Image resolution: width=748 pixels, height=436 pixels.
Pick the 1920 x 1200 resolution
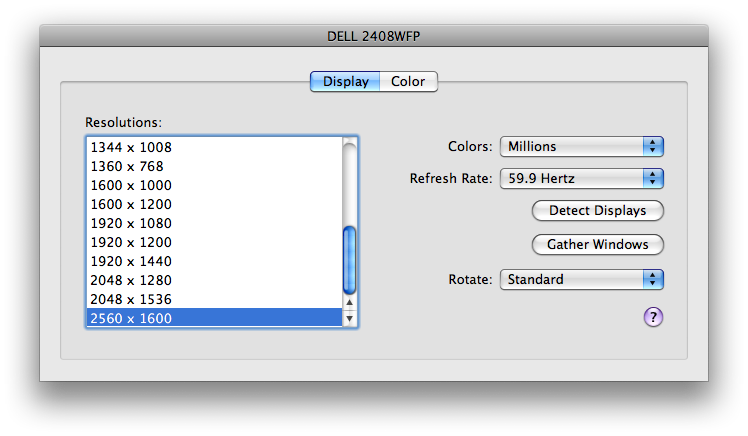pos(214,242)
